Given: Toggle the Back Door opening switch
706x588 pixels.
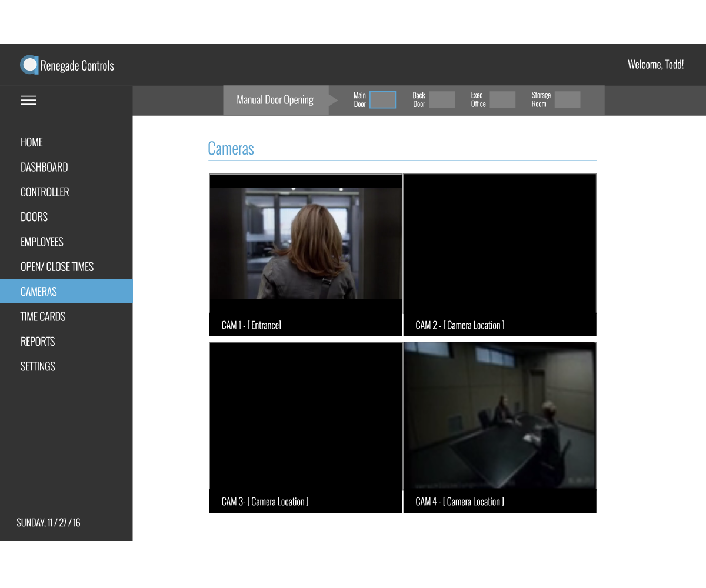Looking at the screenshot, I should click(442, 100).
